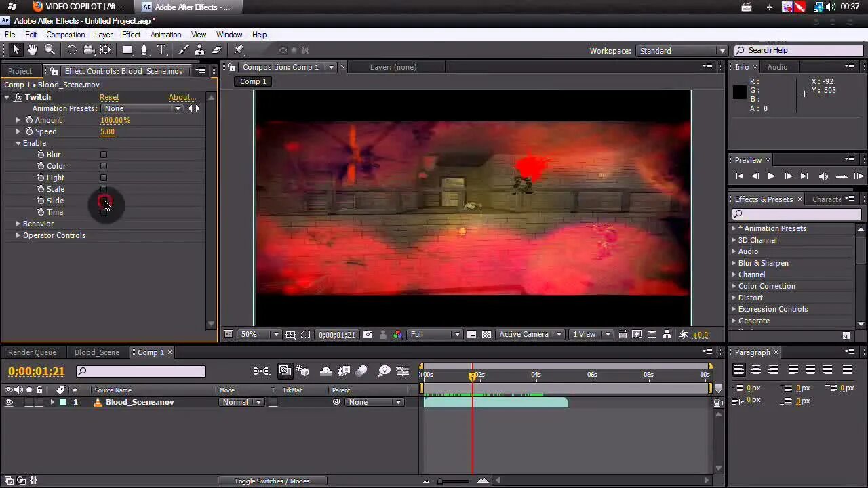Toggle the Twitch effect fx switch
Viewport: 868px width, 488px height.
[x=18, y=97]
